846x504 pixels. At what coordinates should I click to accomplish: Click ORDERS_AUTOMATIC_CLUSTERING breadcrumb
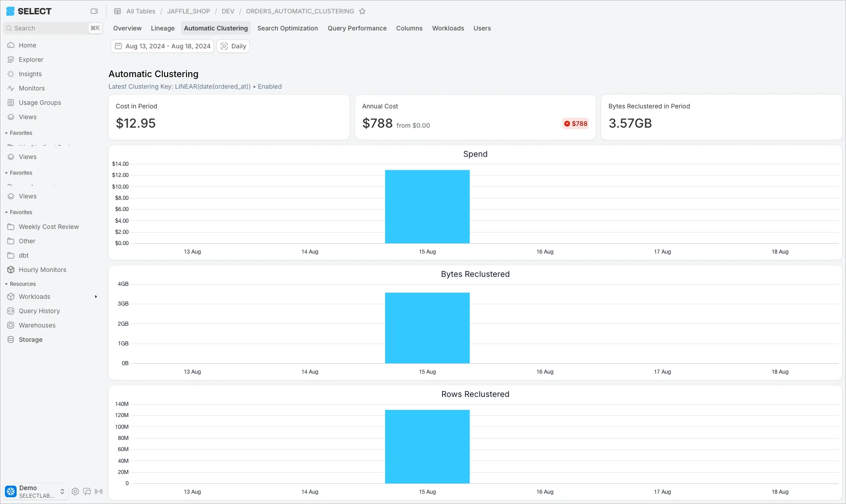[300, 11]
